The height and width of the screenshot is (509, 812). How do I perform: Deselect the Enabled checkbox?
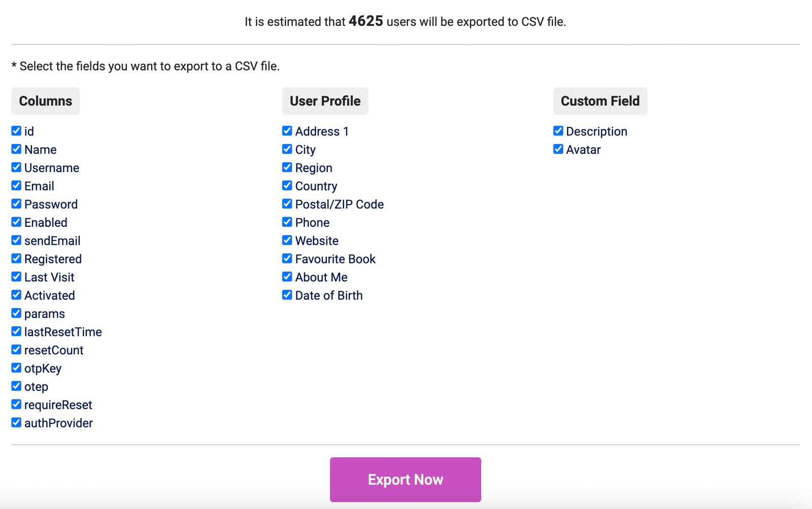point(16,222)
